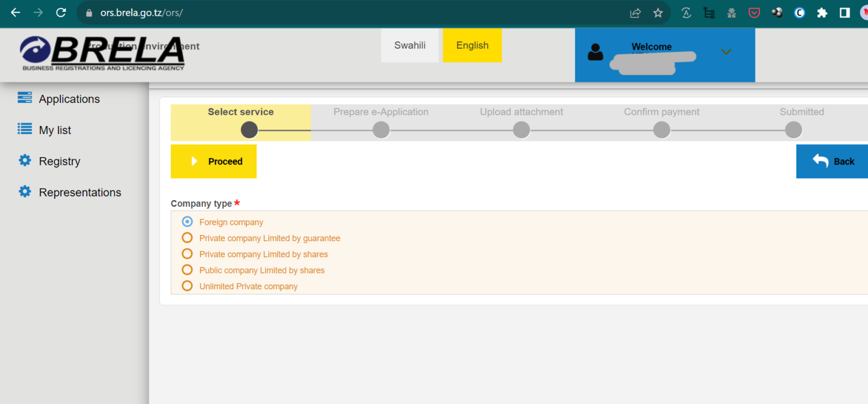Image resolution: width=868 pixels, height=404 pixels.
Task: Bookmark this page with the star icon
Action: (x=658, y=12)
